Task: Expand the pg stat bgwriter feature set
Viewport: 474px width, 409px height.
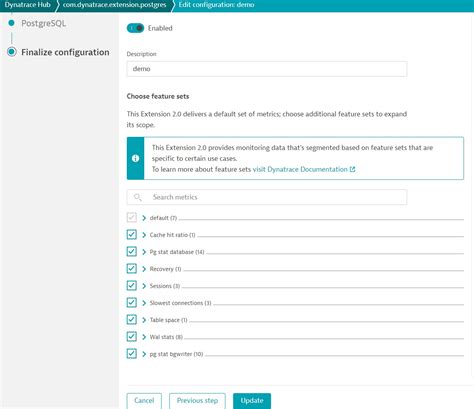Action: click(144, 354)
